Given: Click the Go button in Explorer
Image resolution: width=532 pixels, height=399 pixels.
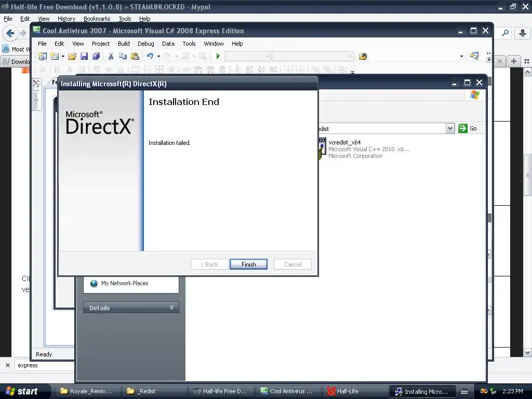Looking at the screenshot, I should pos(468,129).
